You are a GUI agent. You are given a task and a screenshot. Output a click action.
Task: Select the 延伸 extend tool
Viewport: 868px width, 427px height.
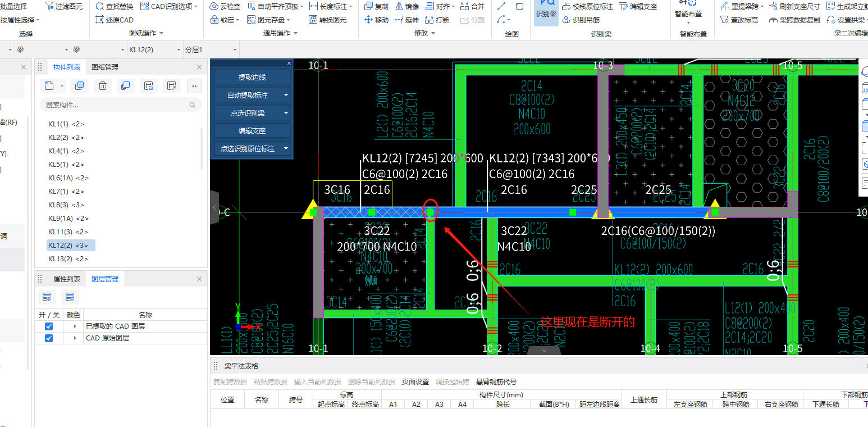(407, 20)
